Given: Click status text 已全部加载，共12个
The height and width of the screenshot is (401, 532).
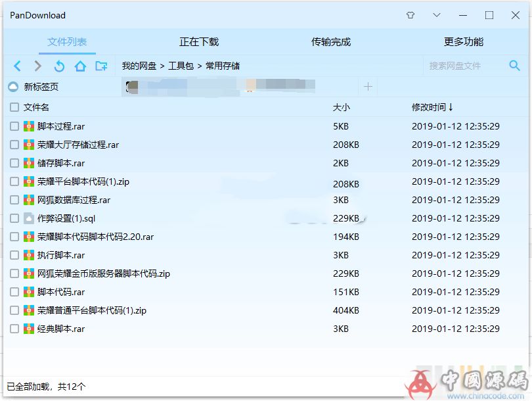Looking at the screenshot, I should 46,387.
